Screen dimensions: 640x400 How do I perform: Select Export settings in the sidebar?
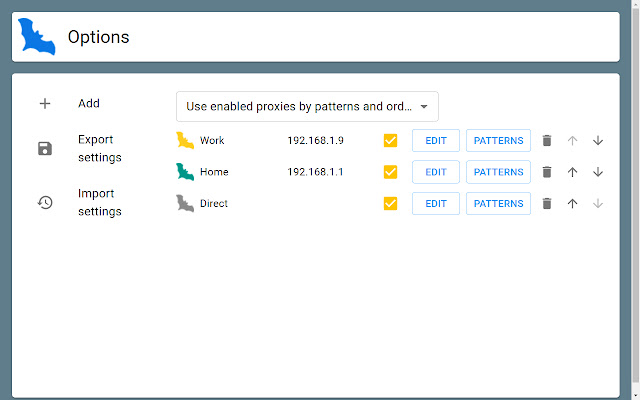[99, 148]
